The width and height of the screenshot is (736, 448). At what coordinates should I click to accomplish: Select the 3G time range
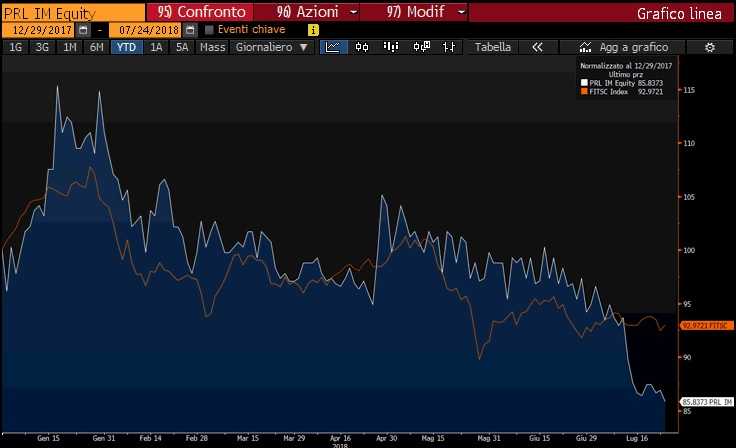click(42, 47)
